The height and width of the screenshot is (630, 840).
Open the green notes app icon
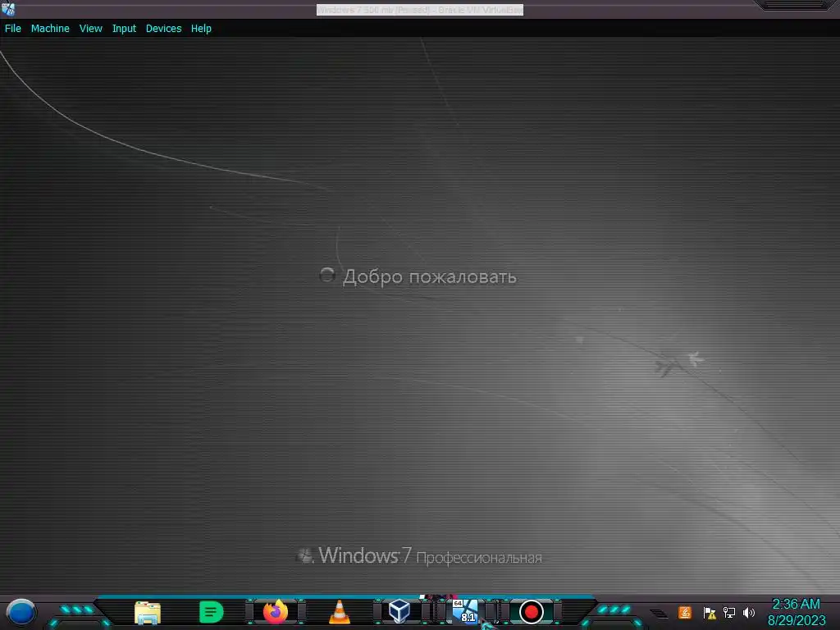coord(211,612)
